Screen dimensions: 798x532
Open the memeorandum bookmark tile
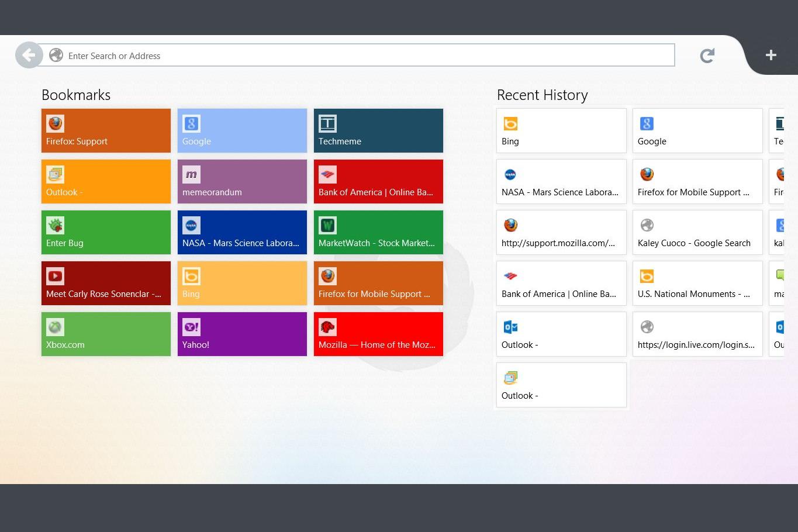coord(242,182)
